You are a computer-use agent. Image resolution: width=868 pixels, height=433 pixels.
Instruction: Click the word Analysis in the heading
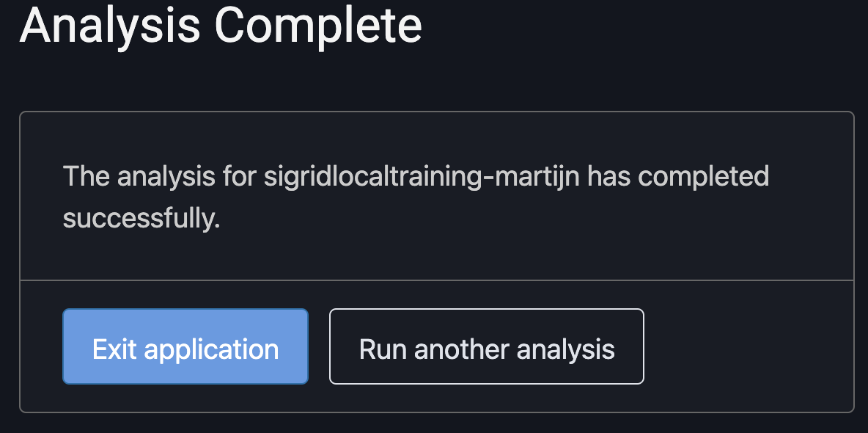pos(110,26)
